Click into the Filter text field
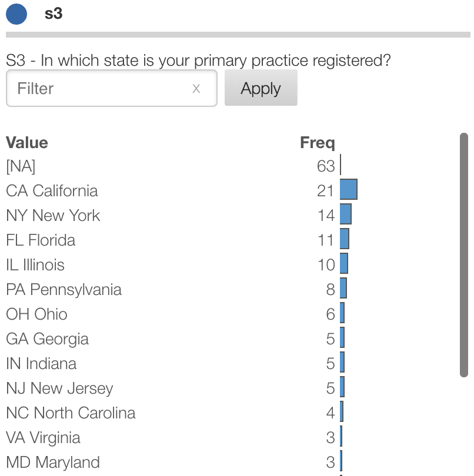 point(100,89)
